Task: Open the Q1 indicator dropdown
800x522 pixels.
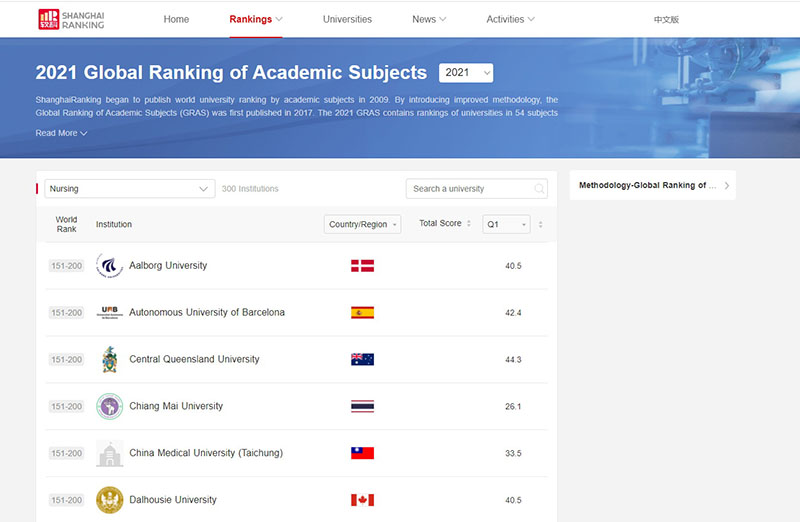Action: coord(506,225)
